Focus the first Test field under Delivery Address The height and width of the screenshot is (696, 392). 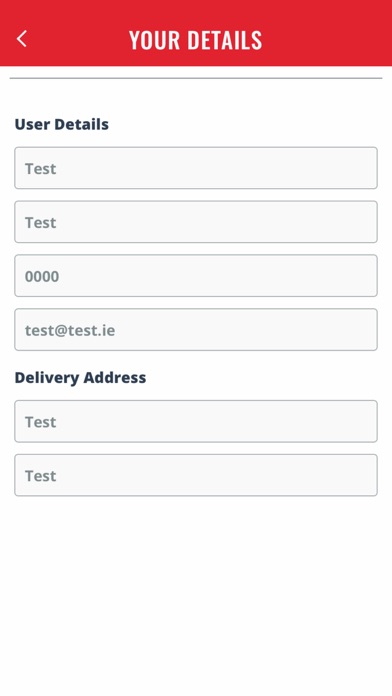click(196, 421)
